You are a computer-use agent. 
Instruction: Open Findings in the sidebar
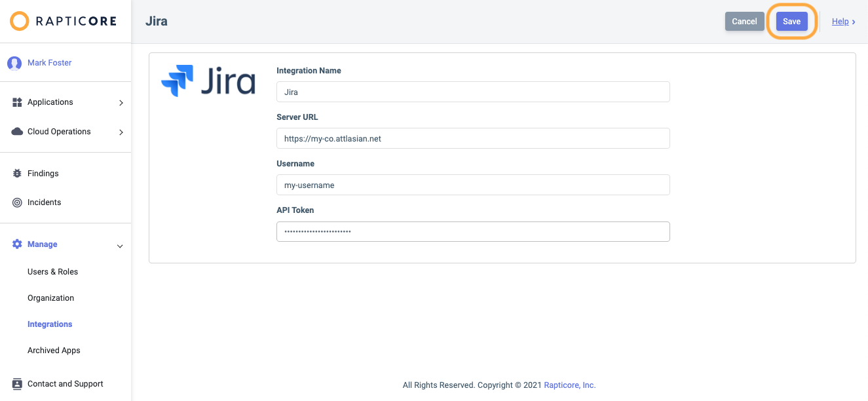tap(43, 174)
